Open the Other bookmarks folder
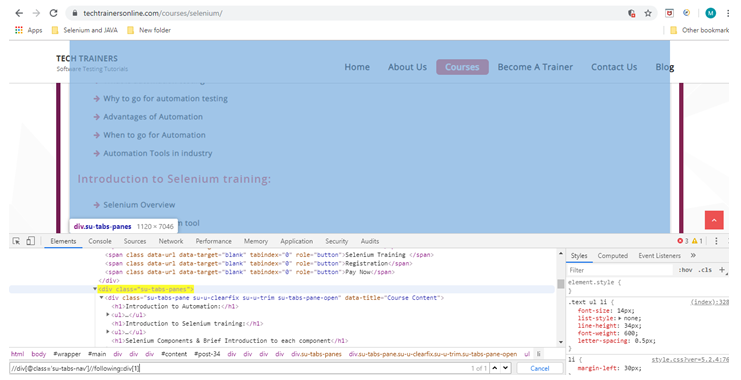Image resolution: width=741 pixels, height=380 pixels. [700, 30]
